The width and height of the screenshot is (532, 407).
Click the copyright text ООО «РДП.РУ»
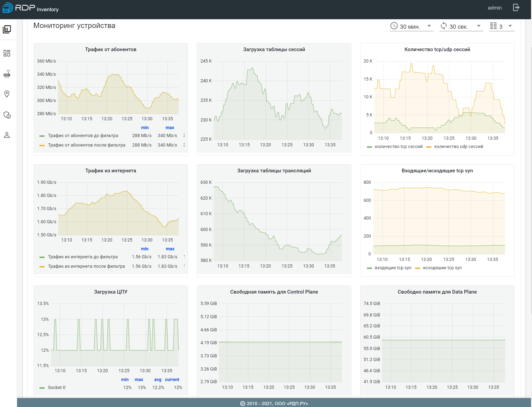(x=291, y=404)
